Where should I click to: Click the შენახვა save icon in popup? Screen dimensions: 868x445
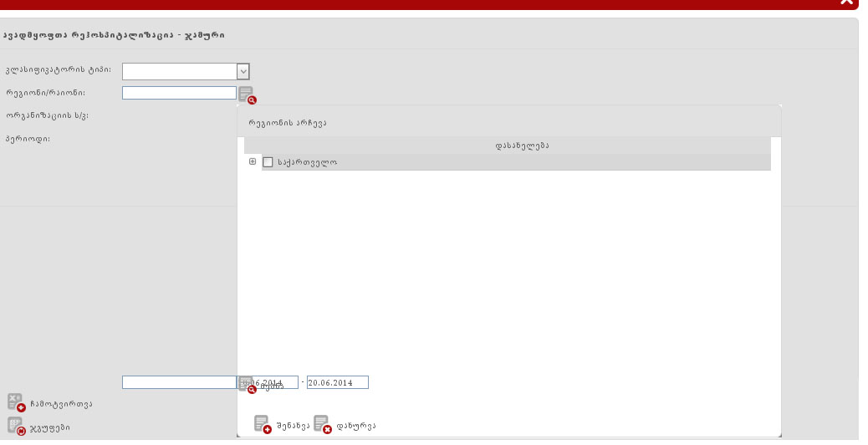click(x=263, y=424)
